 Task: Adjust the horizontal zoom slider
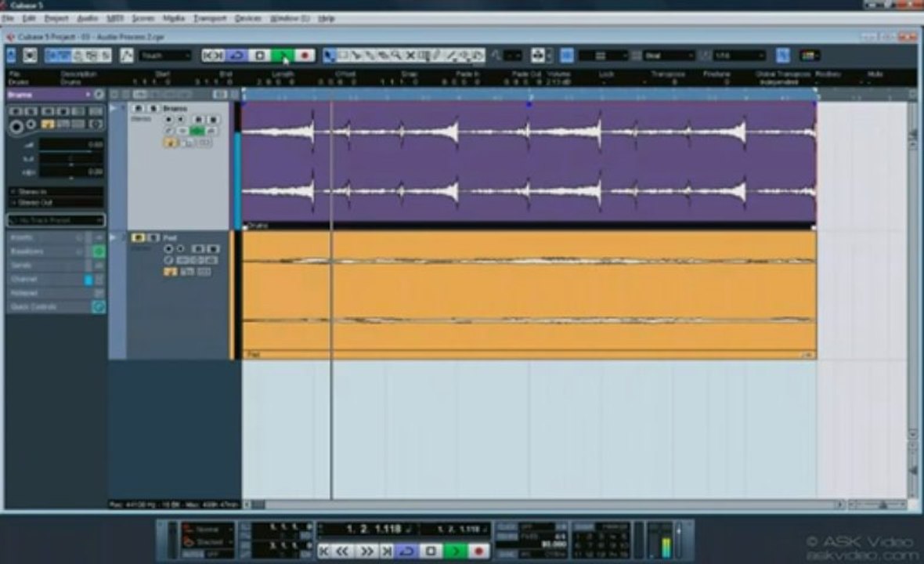pyautogui.click(x=882, y=505)
